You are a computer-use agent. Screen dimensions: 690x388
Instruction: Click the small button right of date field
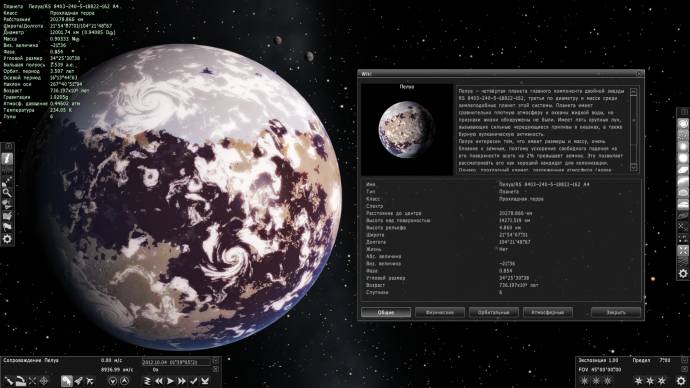point(216,362)
